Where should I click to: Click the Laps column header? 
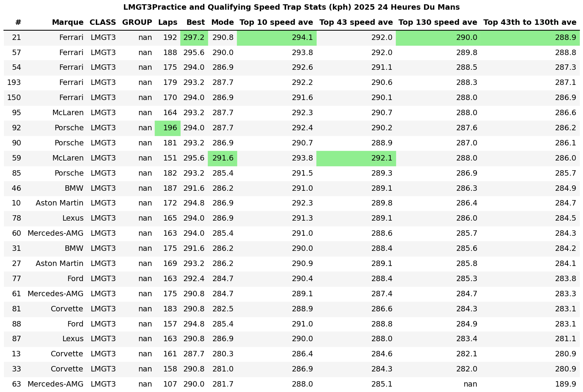[x=167, y=22]
